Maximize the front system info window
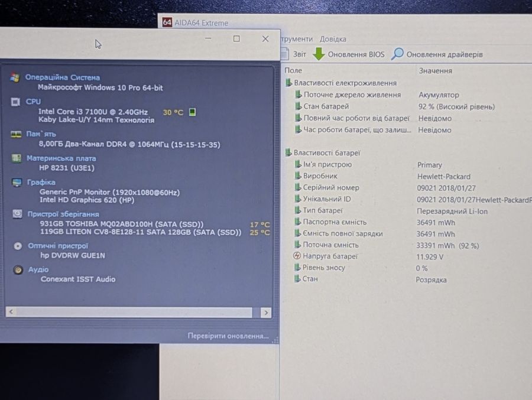 click(x=236, y=38)
